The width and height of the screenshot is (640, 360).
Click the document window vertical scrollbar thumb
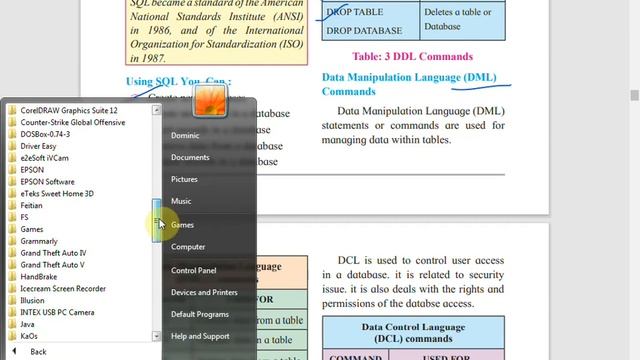[634, 95]
